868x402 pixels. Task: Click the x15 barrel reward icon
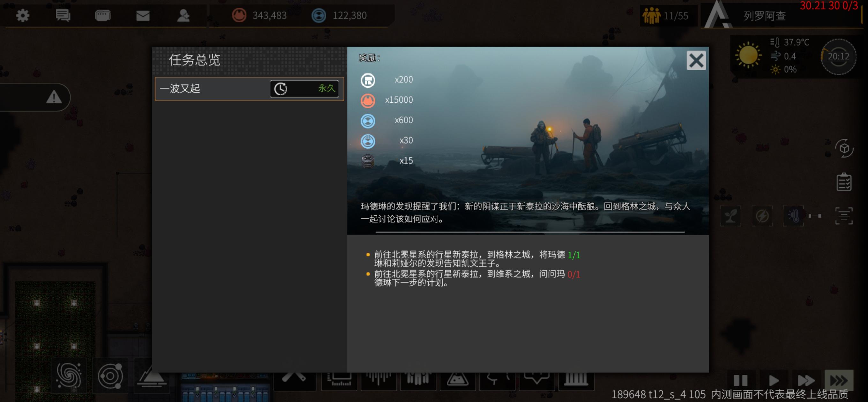[368, 161]
